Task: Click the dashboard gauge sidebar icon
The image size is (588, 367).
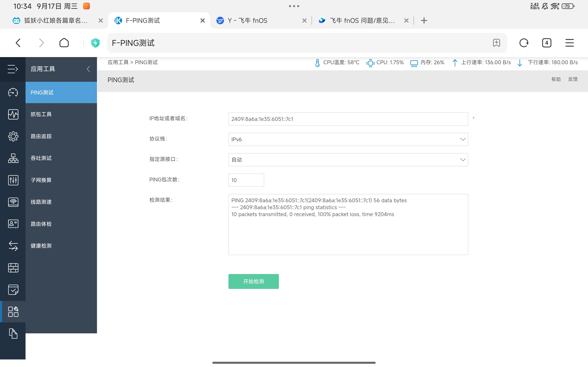Action: point(13,93)
